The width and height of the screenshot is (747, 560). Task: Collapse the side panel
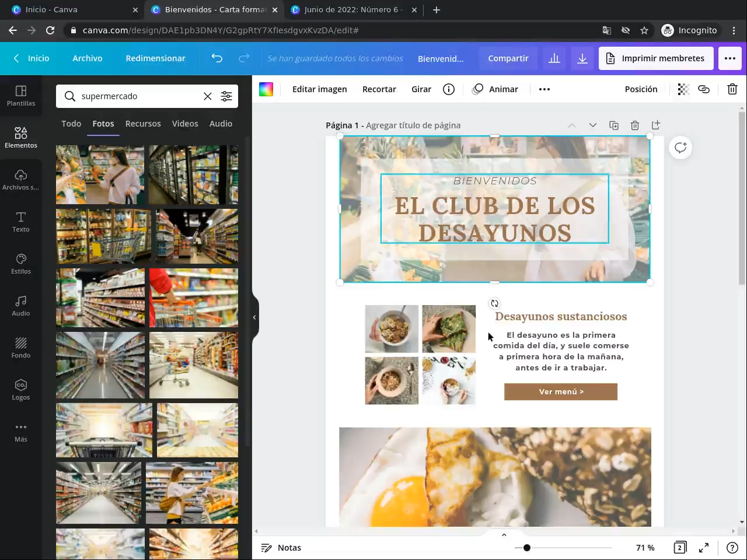(x=254, y=317)
